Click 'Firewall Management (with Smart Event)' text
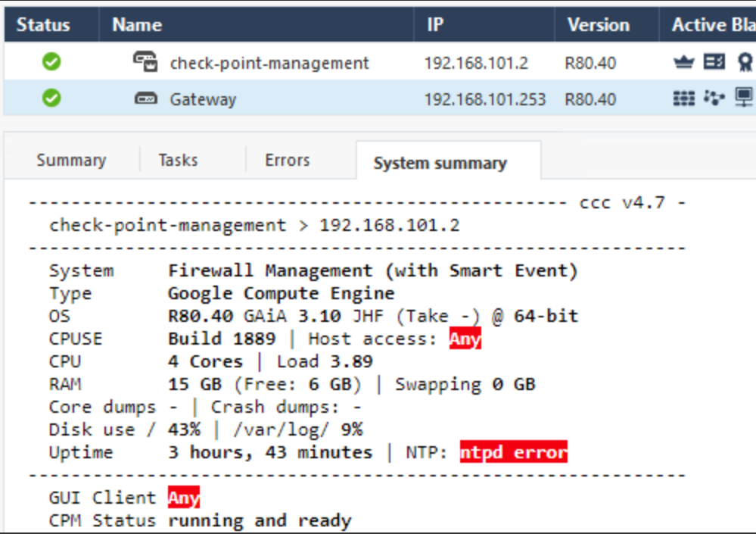 point(372,270)
